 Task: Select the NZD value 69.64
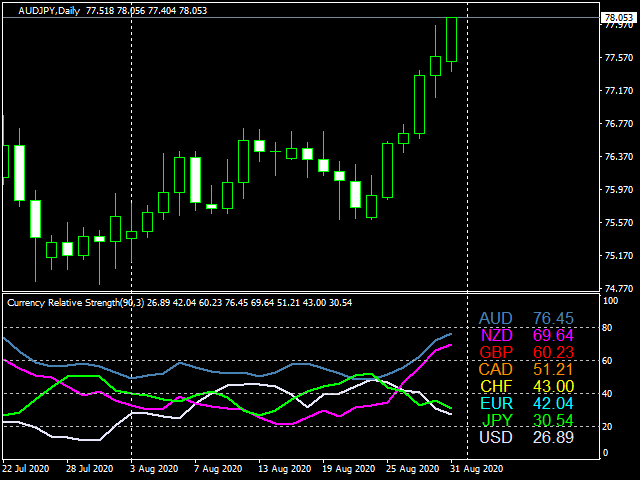point(553,336)
